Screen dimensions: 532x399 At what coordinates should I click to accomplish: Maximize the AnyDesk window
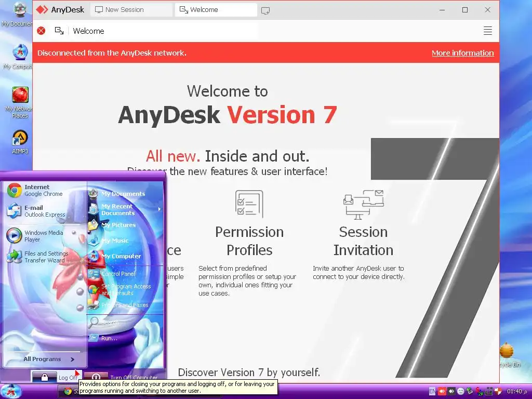465,10
